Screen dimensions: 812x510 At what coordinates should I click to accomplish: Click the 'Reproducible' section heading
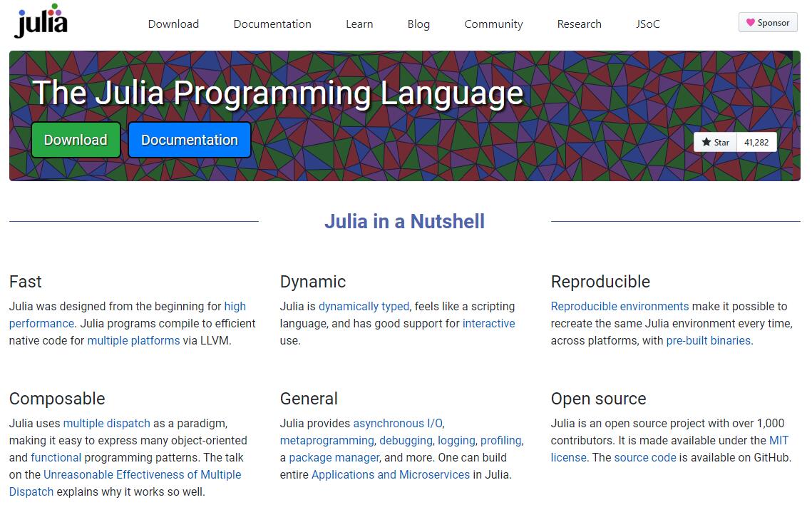600,282
